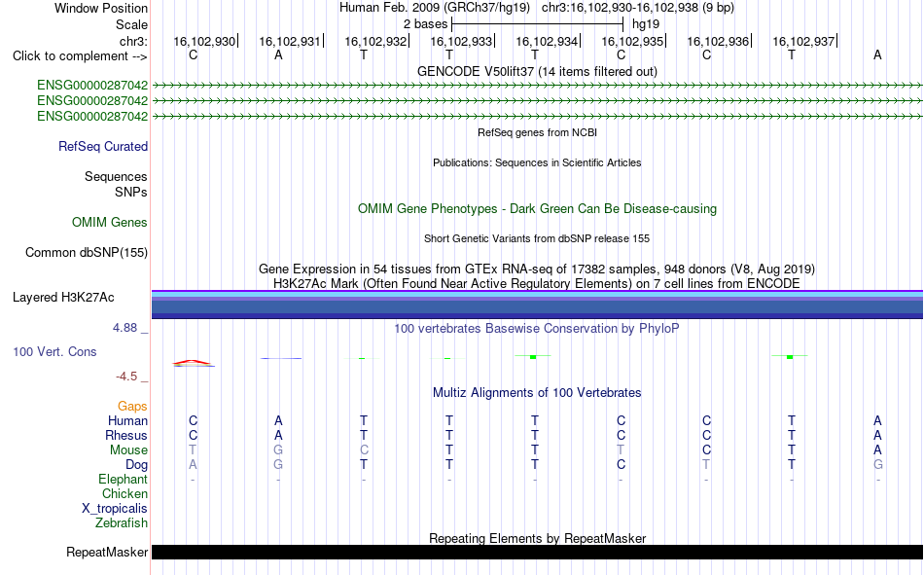Click the '2 bases' scale bar label
Image resolution: width=924 pixels, height=575 pixels.
(425, 24)
